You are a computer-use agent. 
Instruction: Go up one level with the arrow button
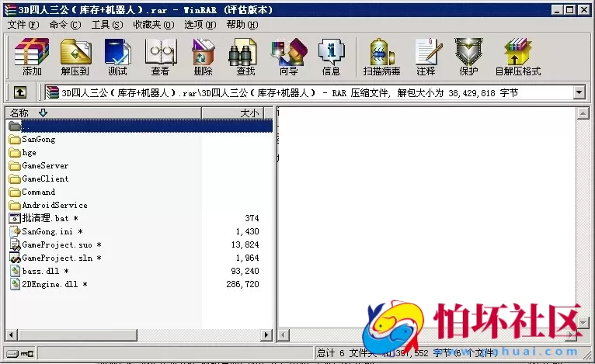(x=20, y=92)
